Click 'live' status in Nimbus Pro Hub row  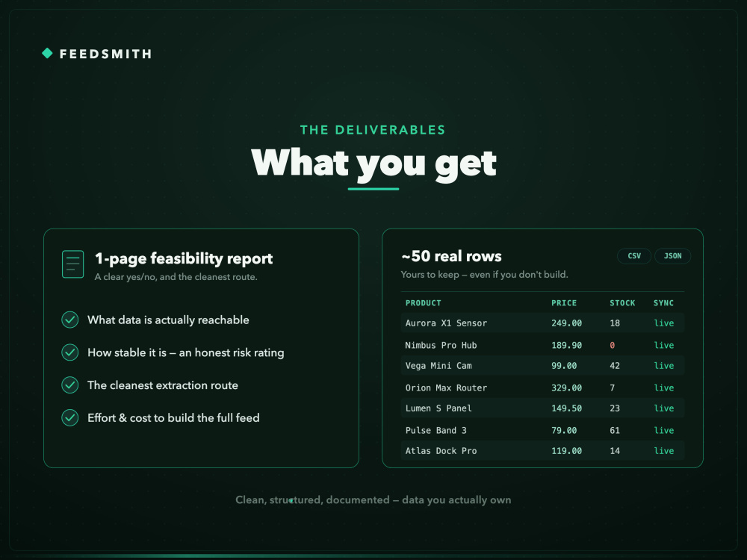(663, 345)
